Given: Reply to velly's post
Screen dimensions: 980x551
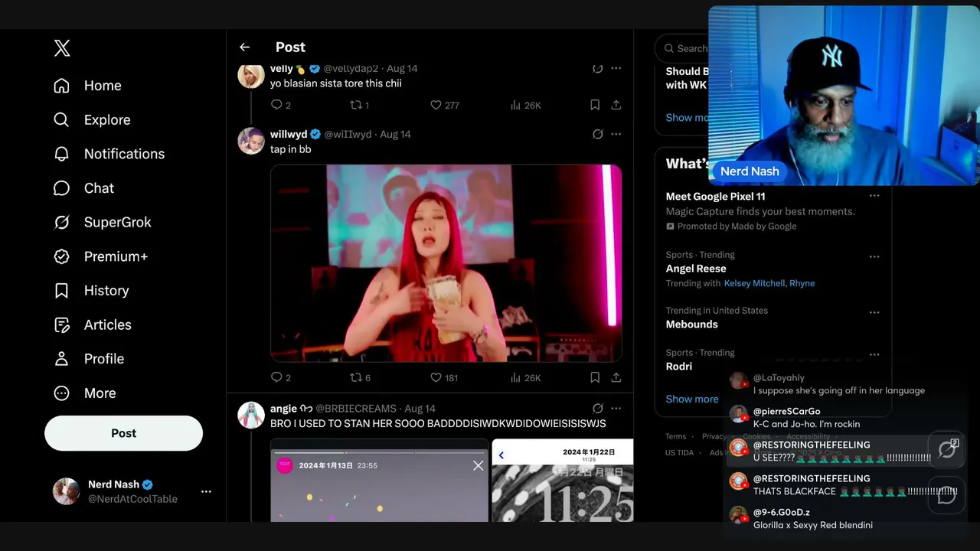Looking at the screenshot, I should pyautogui.click(x=281, y=105).
